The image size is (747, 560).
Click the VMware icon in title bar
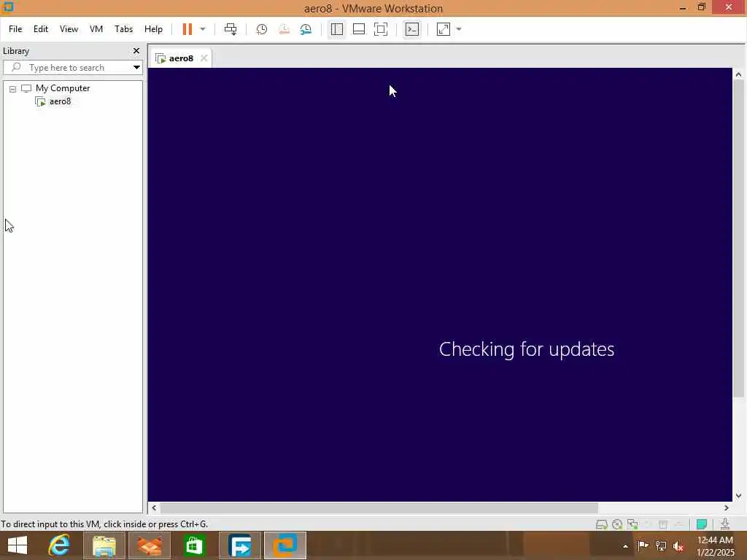[x=7, y=7]
